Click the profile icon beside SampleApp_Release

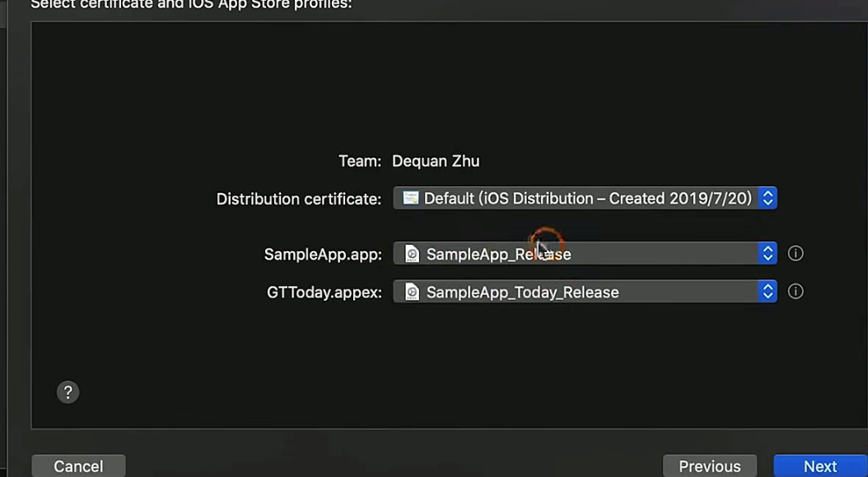click(412, 255)
